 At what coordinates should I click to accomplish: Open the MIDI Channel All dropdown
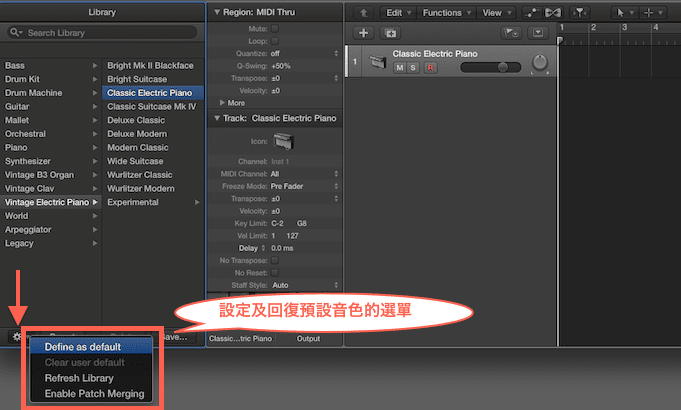click(x=304, y=174)
